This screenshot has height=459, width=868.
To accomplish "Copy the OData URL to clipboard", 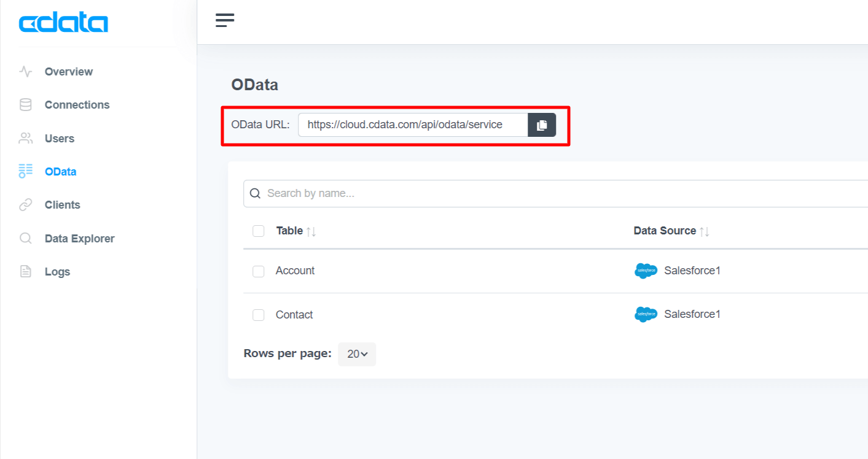I will click(x=541, y=125).
